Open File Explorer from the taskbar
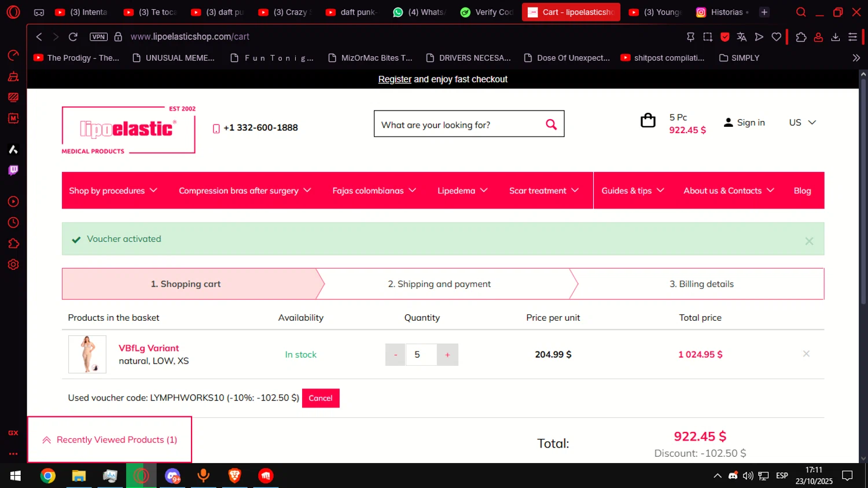The height and width of the screenshot is (488, 868). [79, 476]
